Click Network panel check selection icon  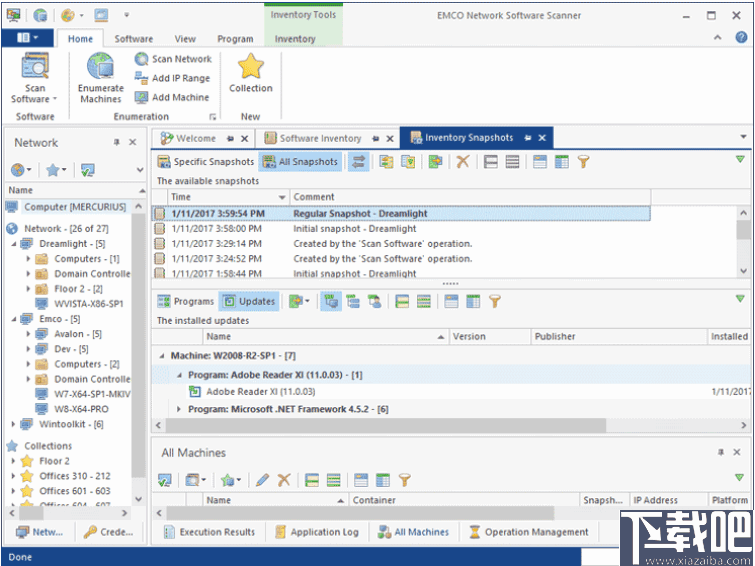pyautogui.click(x=88, y=170)
